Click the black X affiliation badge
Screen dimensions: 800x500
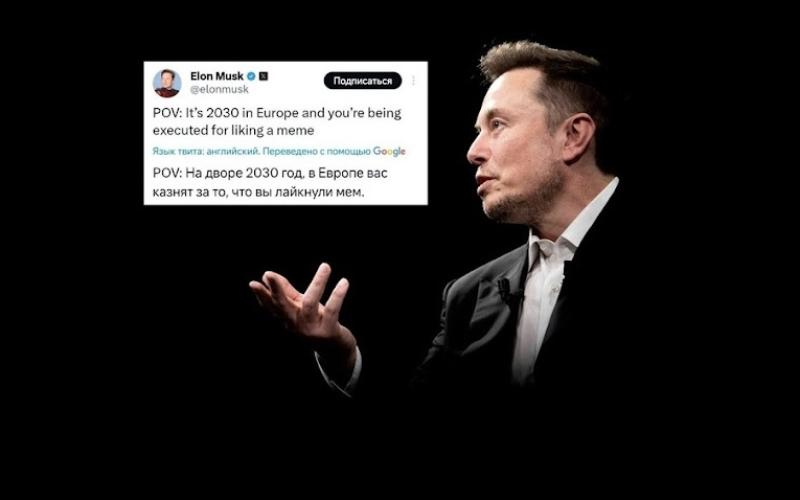point(263,77)
